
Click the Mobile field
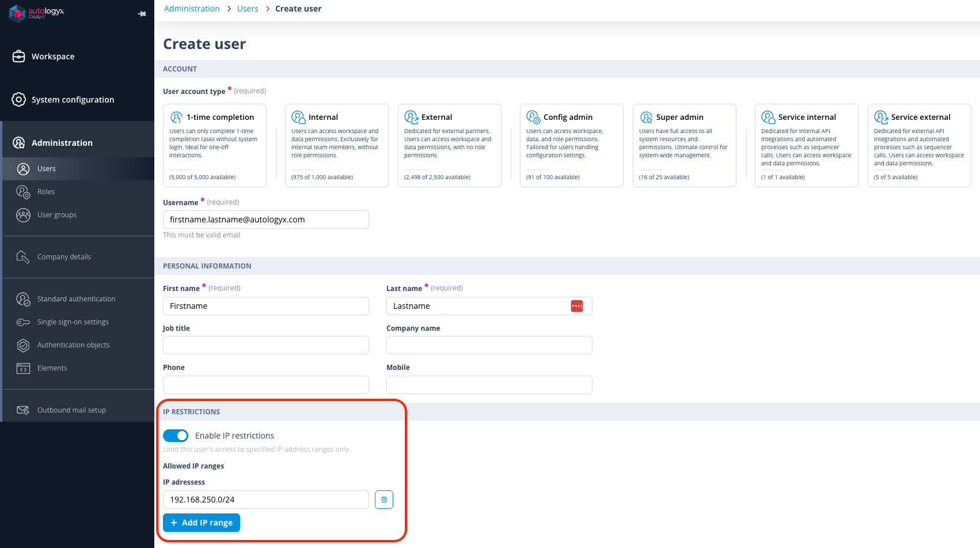coord(489,385)
